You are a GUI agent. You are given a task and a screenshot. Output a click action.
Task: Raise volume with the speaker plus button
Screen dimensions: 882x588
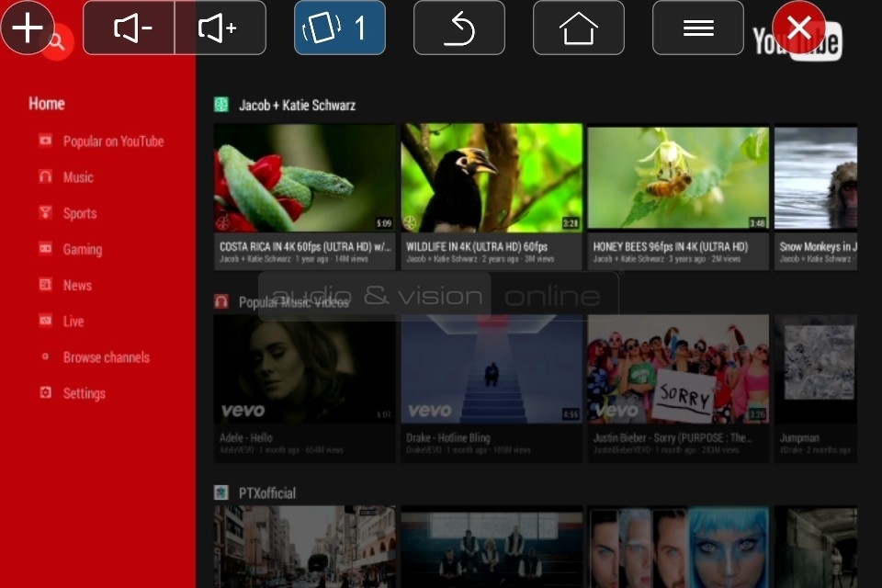click(220, 28)
